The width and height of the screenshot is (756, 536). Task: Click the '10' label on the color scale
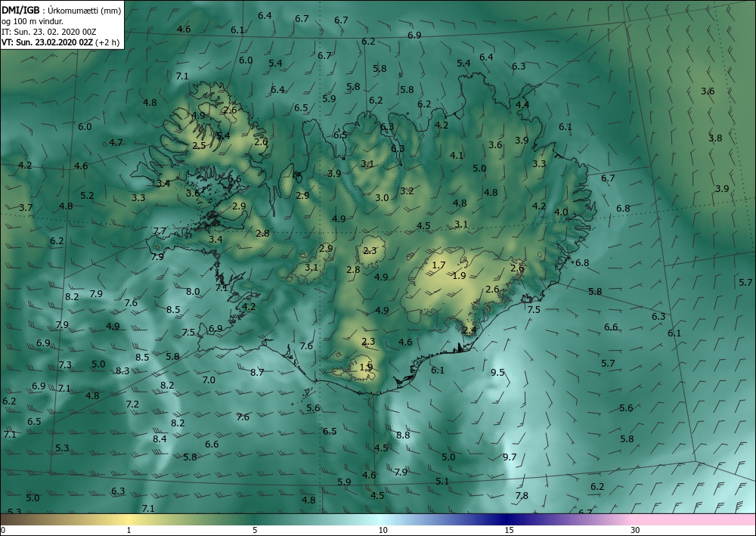(x=383, y=530)
